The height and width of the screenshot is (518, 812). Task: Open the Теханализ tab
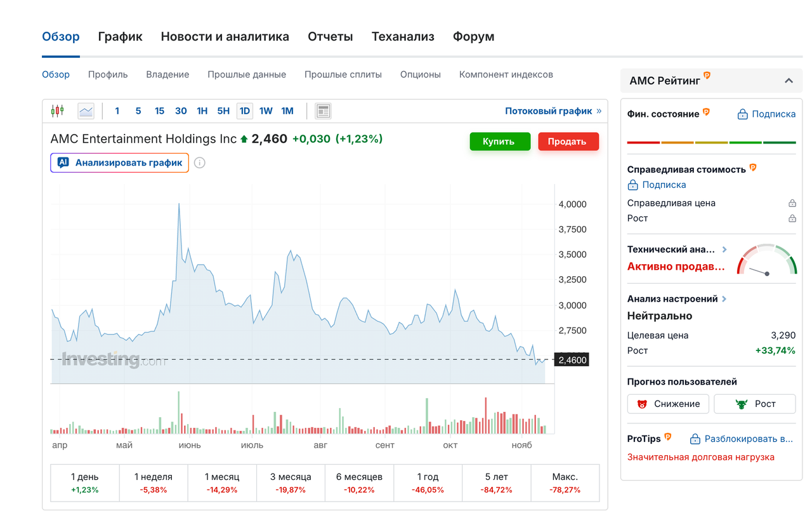(x=403, y=37)
